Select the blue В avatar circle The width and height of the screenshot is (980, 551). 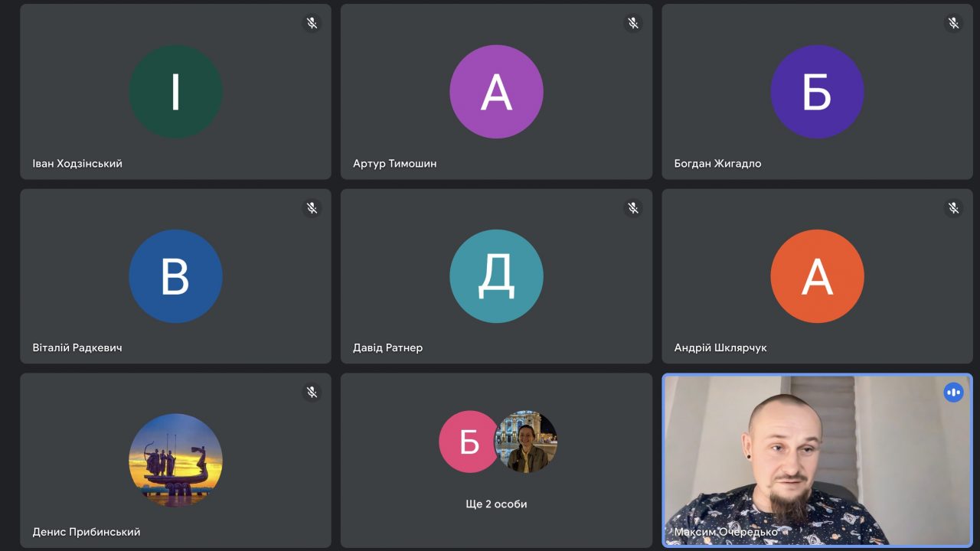coord(175,276)
